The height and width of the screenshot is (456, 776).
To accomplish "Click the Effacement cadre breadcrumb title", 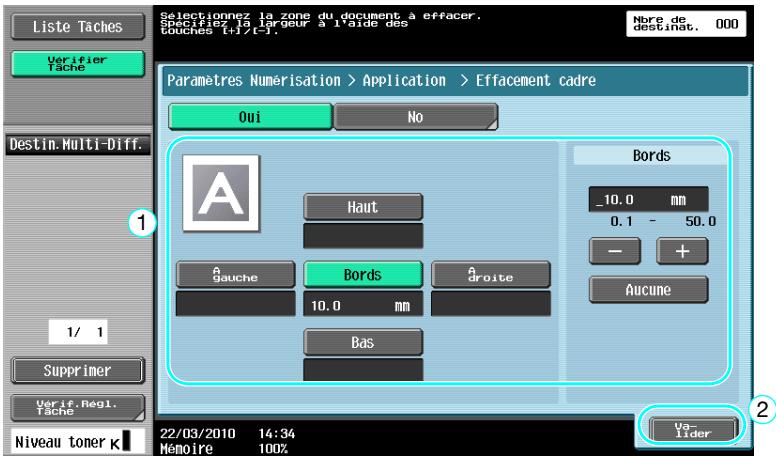I will (536, 80).
